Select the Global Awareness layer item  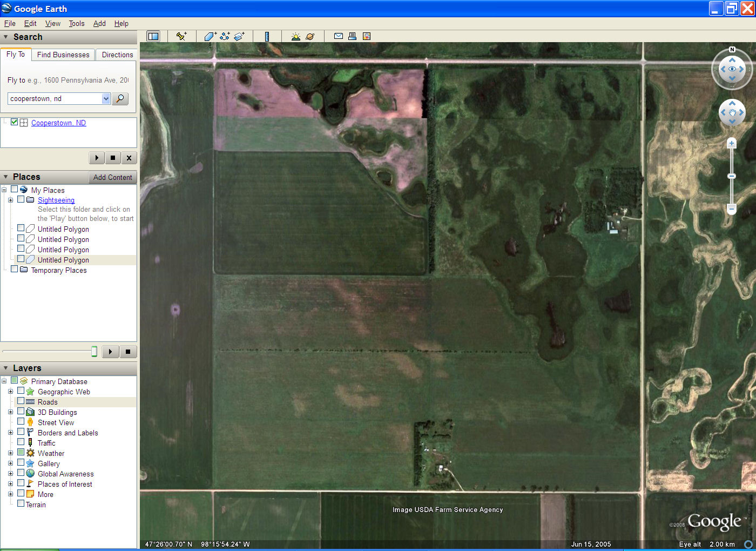pos(65,474)
